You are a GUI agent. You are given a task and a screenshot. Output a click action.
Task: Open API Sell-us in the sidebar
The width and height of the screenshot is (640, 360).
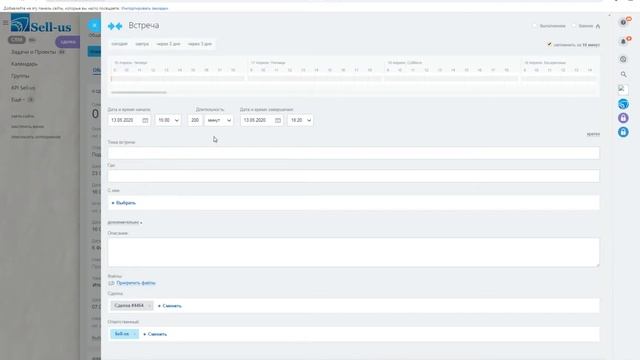[x=23, y=88]
